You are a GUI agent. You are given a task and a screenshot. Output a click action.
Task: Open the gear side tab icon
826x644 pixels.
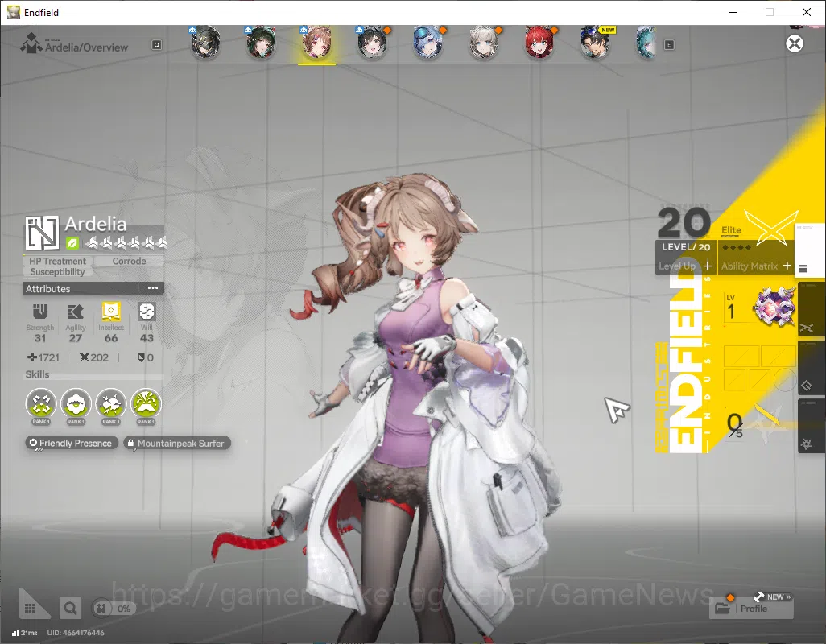[807, 386]
